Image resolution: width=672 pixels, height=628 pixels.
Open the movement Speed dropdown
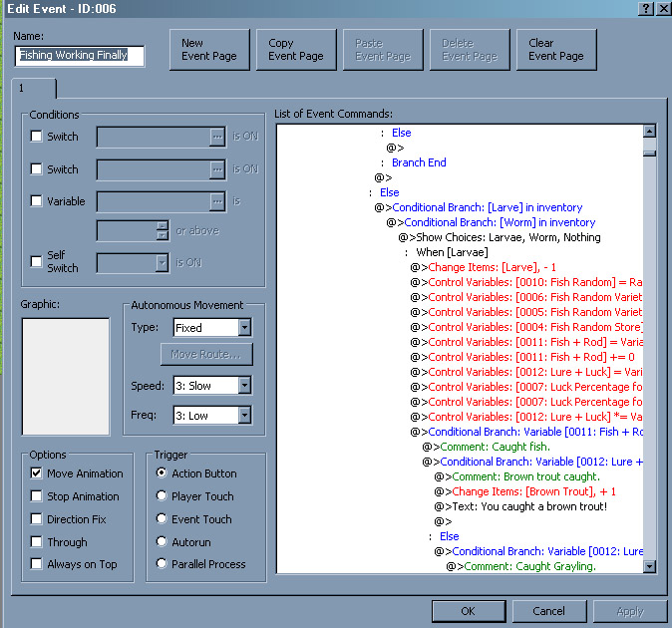244,386
